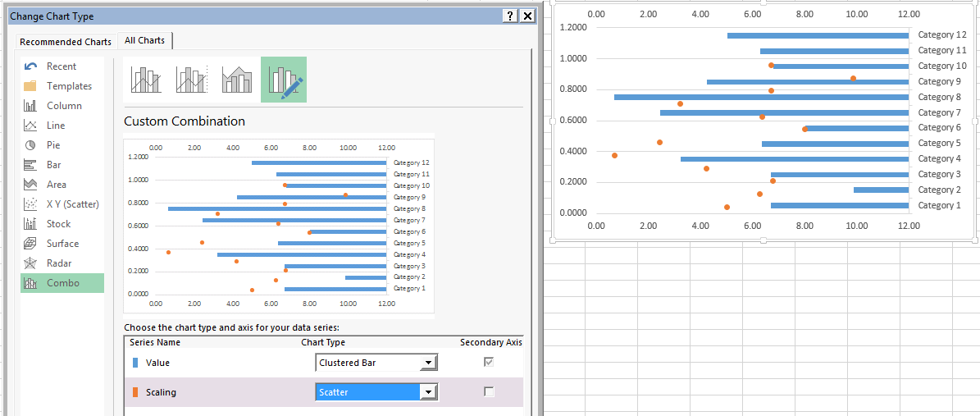
Task: Switch to the All Charts tab
Action: tap(145, 41)
